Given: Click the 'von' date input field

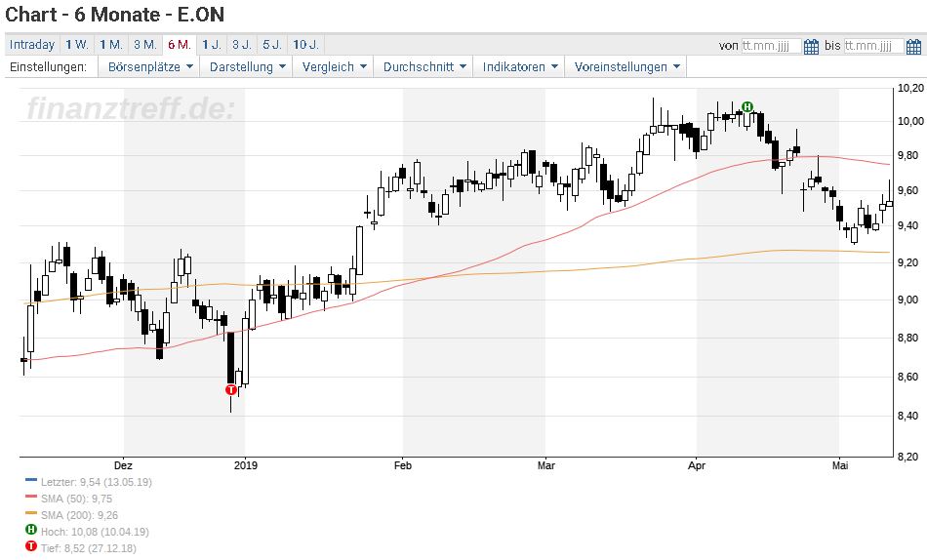Looking at the screenshot, I should [x=771, y=46].
